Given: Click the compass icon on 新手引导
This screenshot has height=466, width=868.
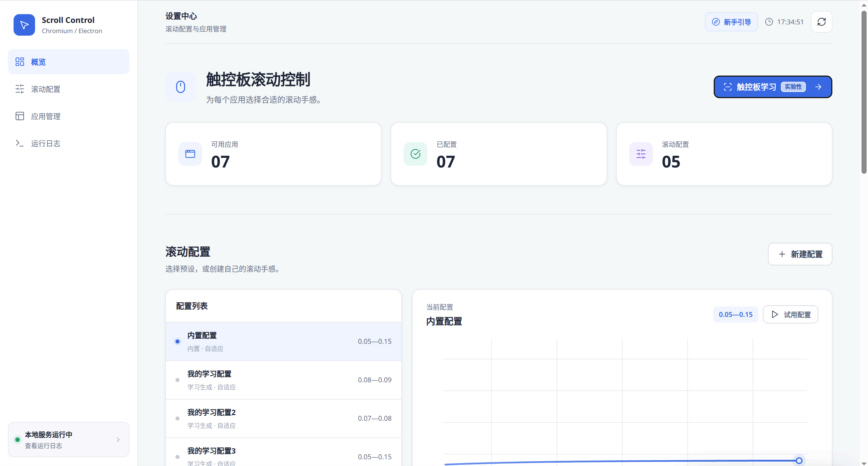Looking at the screenshot, I should 716,22.
